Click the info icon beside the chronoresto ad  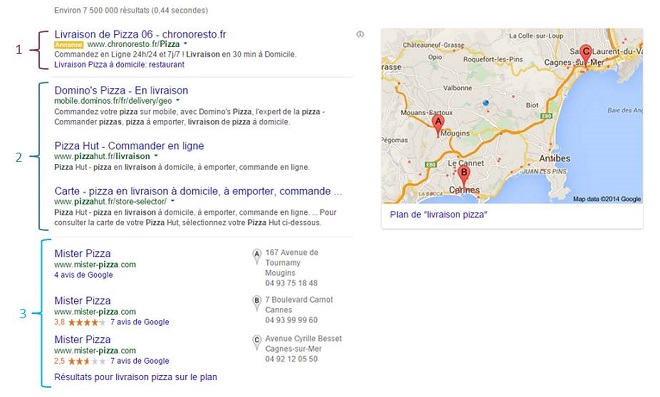coord(360,35)
